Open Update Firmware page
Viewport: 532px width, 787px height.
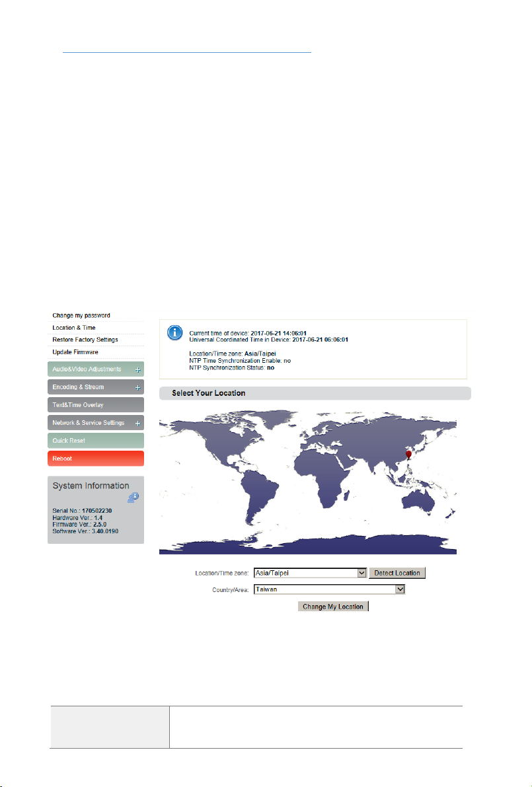pos(75,352)
